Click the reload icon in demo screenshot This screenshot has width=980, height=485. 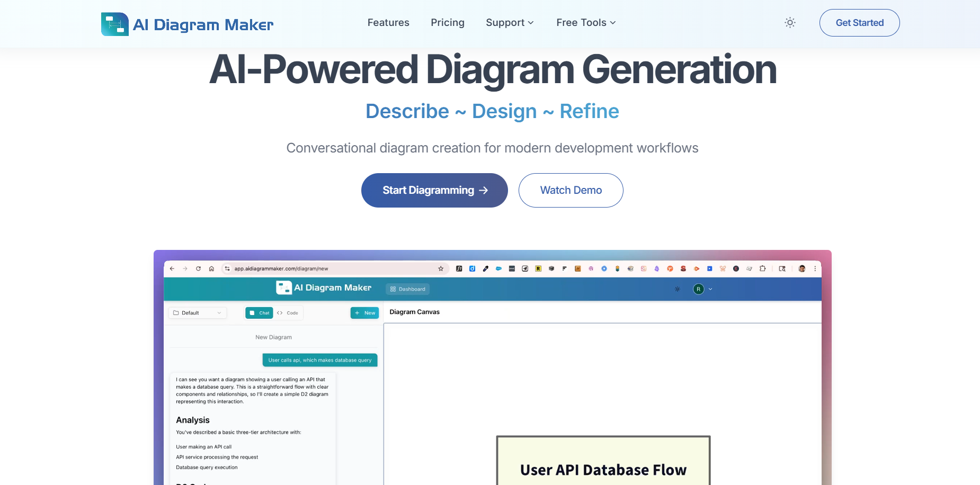pyautogui.click(x=198, y=268)
